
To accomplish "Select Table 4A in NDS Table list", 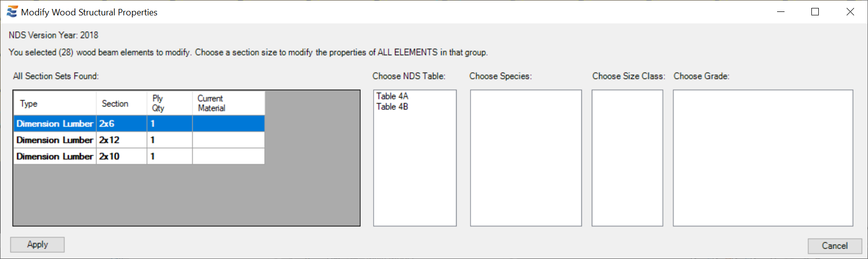I will pos(392,96).
